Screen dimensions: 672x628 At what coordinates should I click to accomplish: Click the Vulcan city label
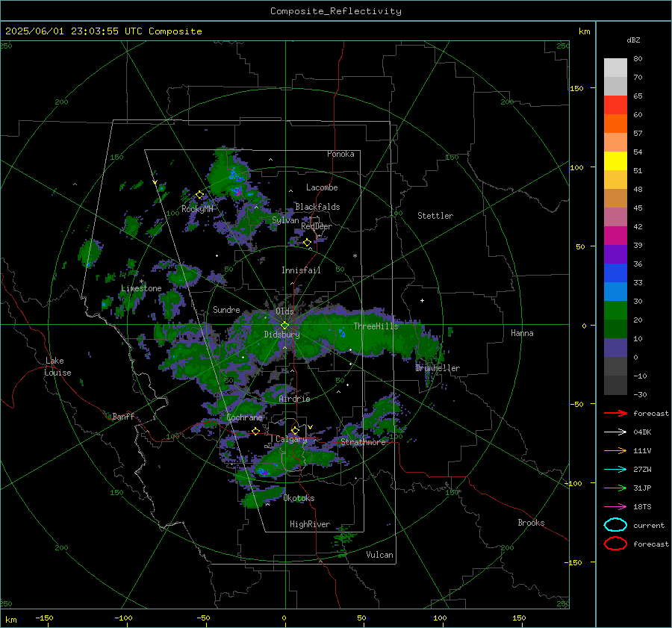(379, 555)
